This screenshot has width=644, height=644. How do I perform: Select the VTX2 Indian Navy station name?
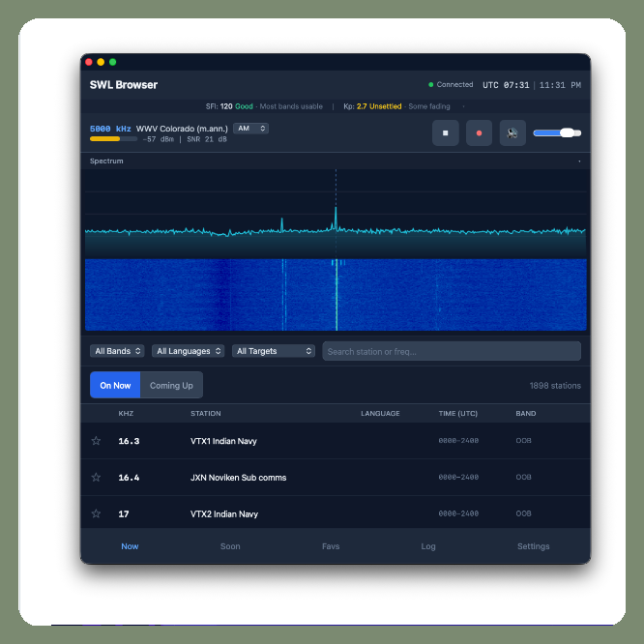224,513
